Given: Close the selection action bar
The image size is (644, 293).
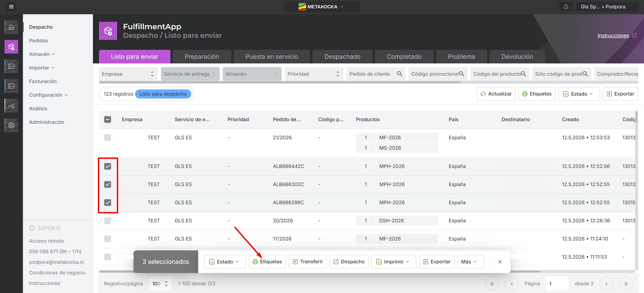Looking at the screenshot, I should coord(500,262).
